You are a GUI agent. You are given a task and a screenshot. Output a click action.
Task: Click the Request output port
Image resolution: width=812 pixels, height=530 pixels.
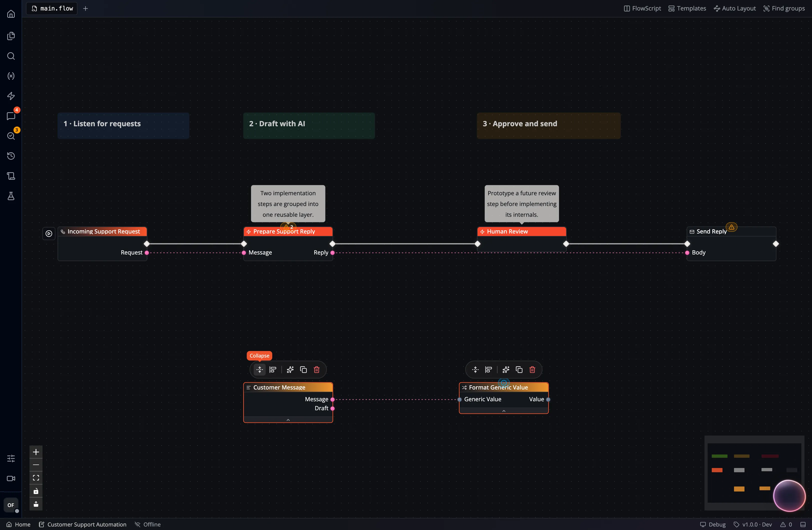point(147,253)
